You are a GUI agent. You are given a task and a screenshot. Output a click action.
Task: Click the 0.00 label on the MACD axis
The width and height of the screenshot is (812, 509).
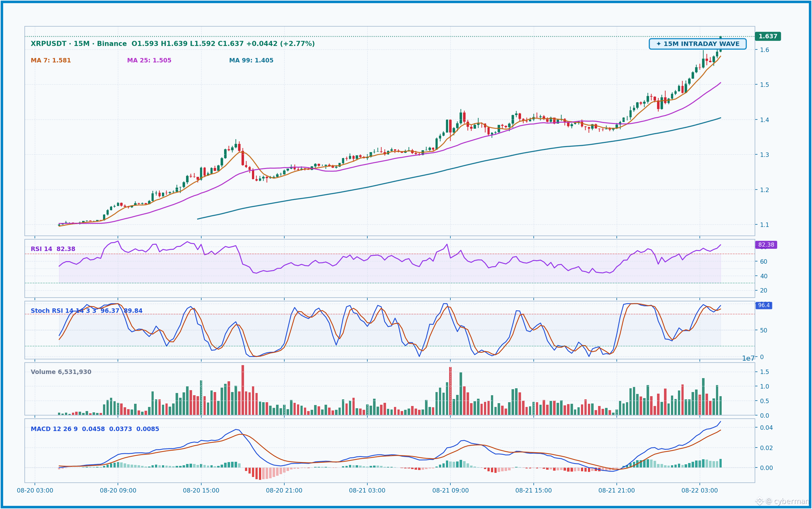pyautogui.click(x=766, y=468)
